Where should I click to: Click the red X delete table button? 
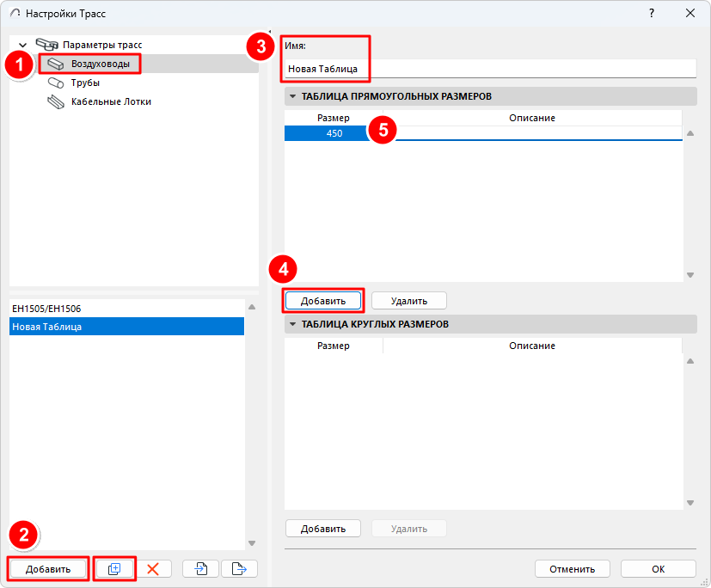point(153,568)
